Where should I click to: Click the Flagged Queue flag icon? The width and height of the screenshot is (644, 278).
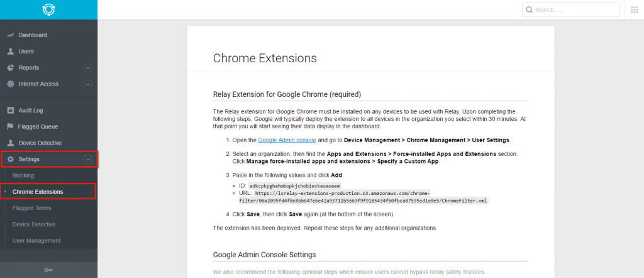(x=10, y=127)
